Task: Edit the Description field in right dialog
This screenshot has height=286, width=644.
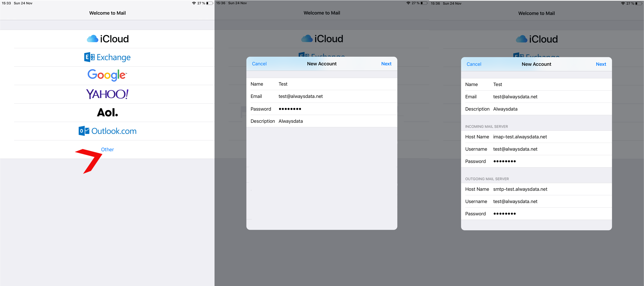Action: click(536, 109)
